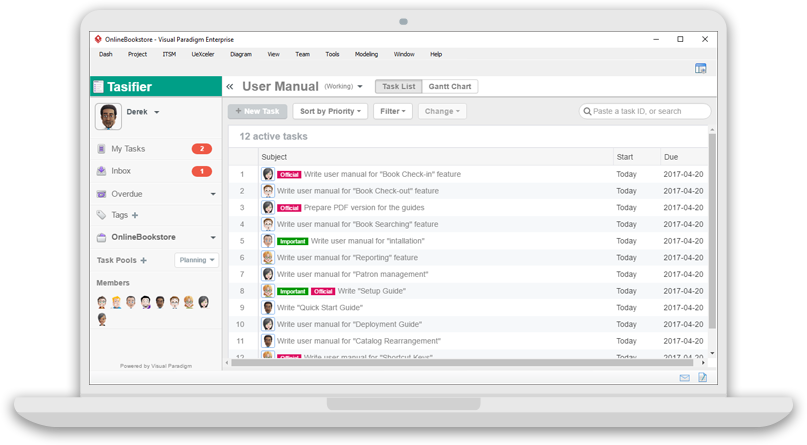This screenshot has height=445, width=807.
Task: Click the Overdue calendar icon
Action: (x=101, y=194)
